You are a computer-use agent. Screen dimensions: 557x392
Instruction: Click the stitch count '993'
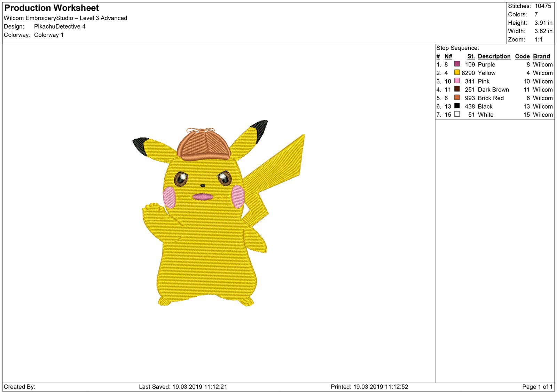click(470, 98)
